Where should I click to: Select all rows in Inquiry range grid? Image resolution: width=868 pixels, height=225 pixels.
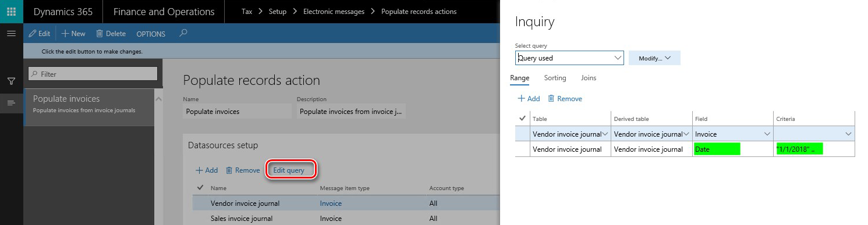[522, 118]
